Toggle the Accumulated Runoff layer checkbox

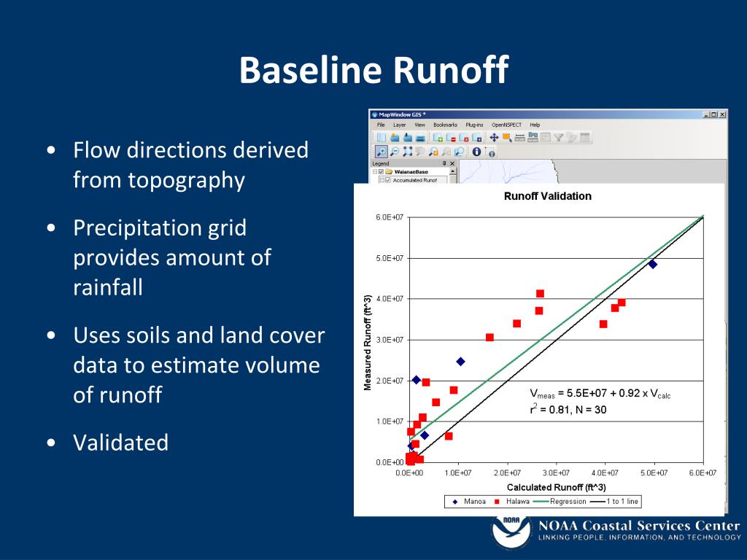(388, 180)
